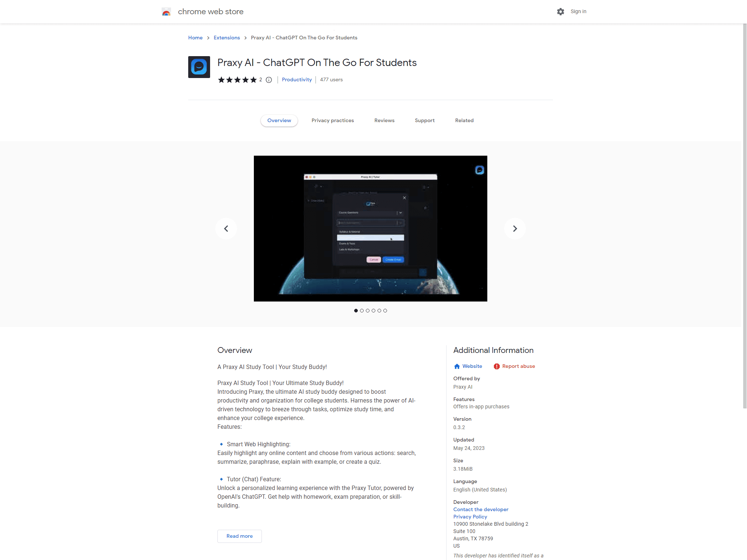Click Contact the developer link
747x560 pixels.
coord(481,510)
